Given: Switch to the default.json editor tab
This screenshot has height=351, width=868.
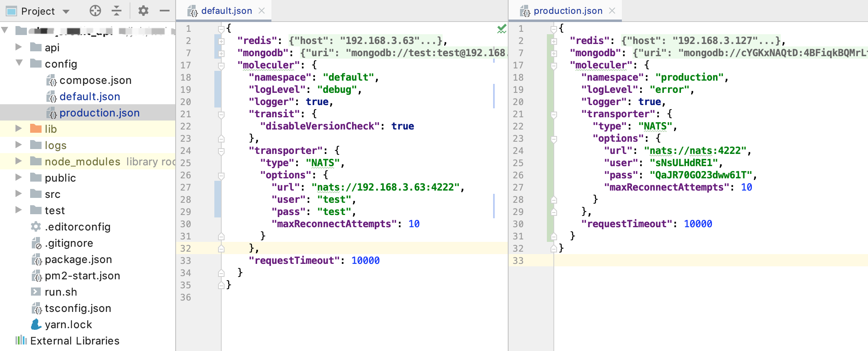Looking at the screenshot, I should (227, 11).
